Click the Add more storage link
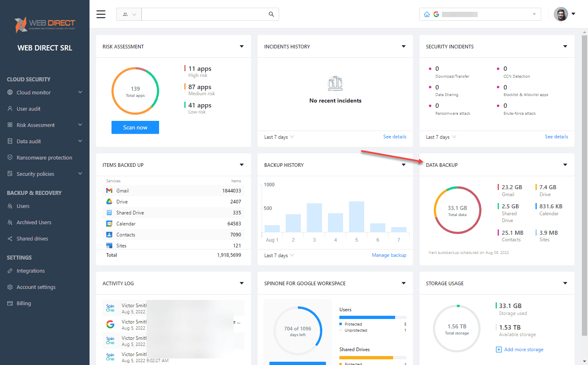 (524, 350)
